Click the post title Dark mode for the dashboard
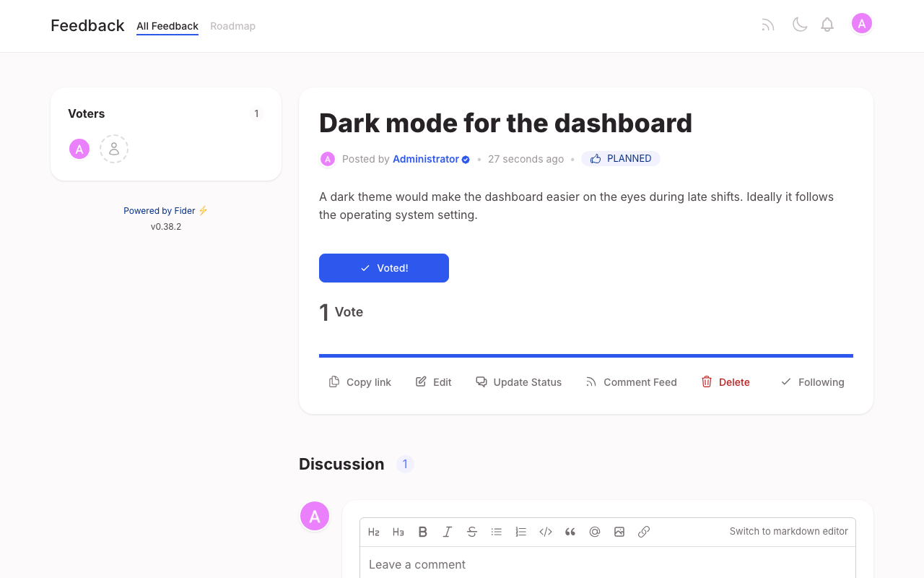The width and height of the screenshot is (924, 578). coord(505,123)
